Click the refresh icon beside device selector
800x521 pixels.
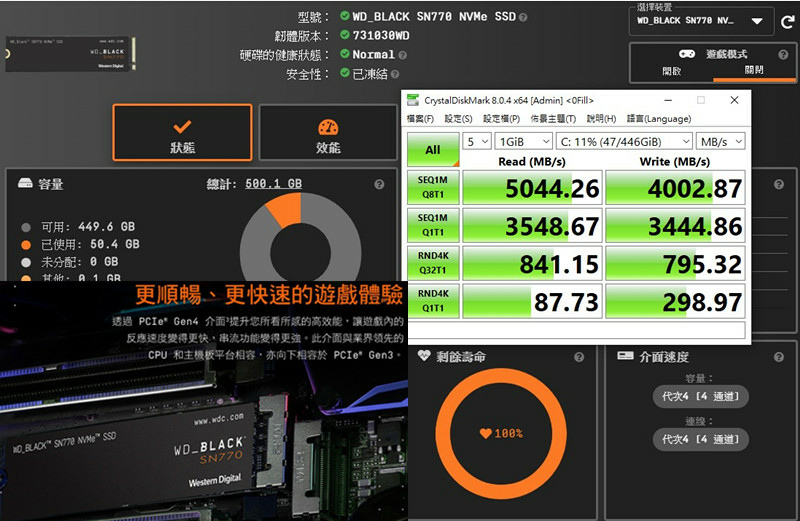[788, 21]
